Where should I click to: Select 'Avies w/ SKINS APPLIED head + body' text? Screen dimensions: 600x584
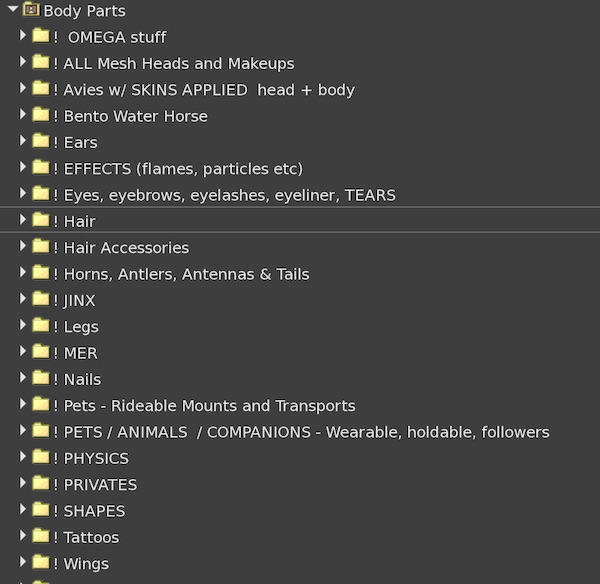click(209, 90)
